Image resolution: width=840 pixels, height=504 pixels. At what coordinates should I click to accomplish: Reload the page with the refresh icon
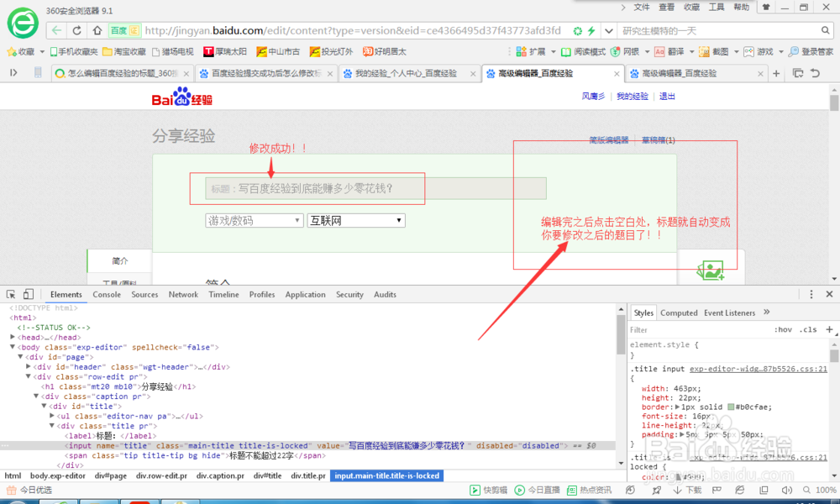(x=77, y=30)
